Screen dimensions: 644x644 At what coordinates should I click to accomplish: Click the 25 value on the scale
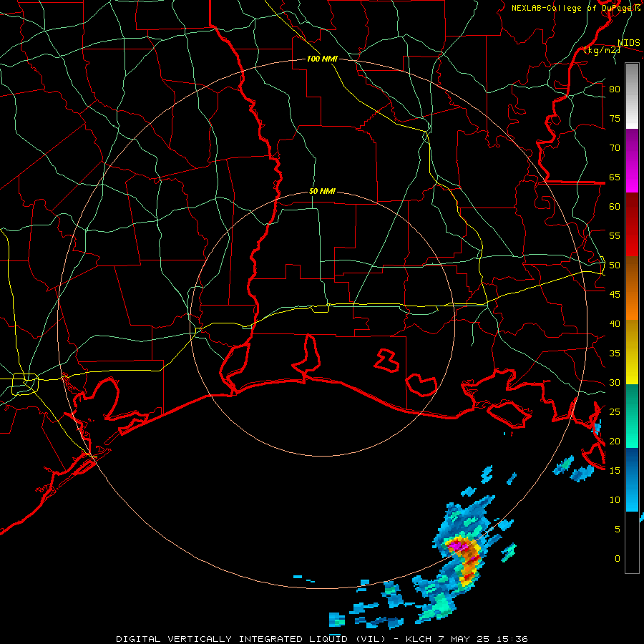point(615,412)
